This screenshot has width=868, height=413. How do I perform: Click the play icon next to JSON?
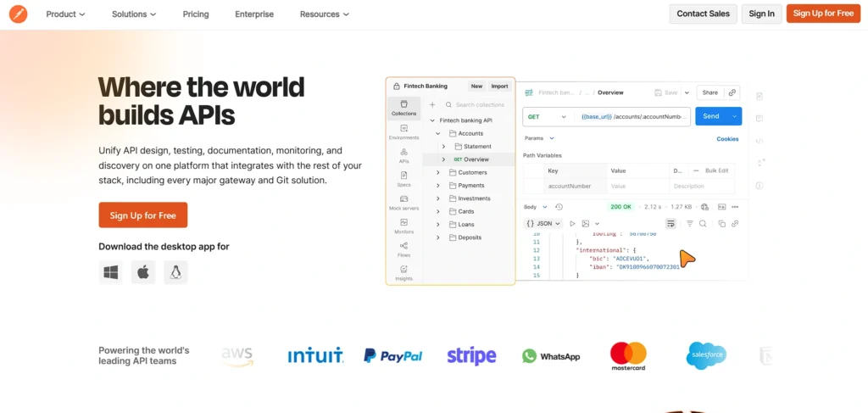572,224
